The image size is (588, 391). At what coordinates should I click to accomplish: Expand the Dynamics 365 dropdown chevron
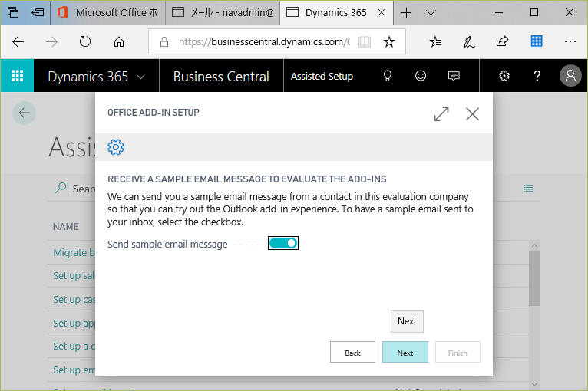click(x=141, y=77)
